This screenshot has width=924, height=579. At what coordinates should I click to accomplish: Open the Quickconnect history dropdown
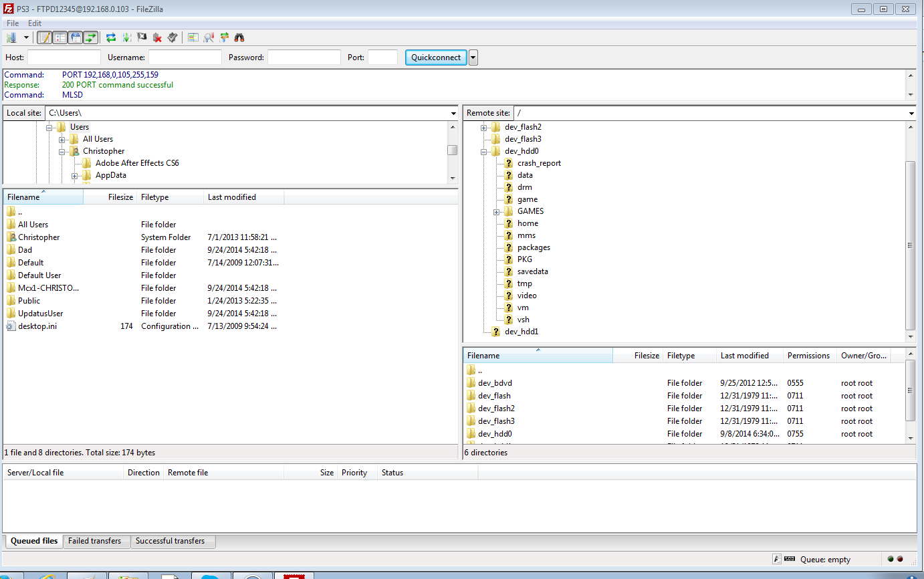pos(473,57)
